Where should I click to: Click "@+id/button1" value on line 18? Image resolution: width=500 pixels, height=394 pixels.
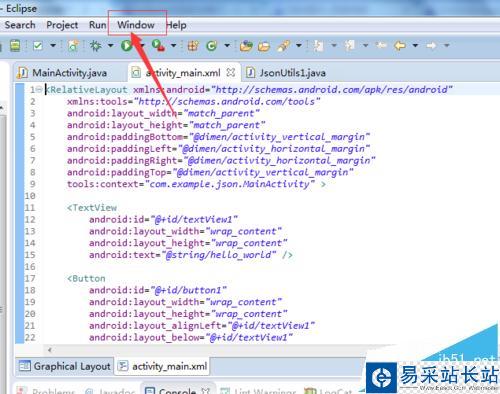(189, 290)
